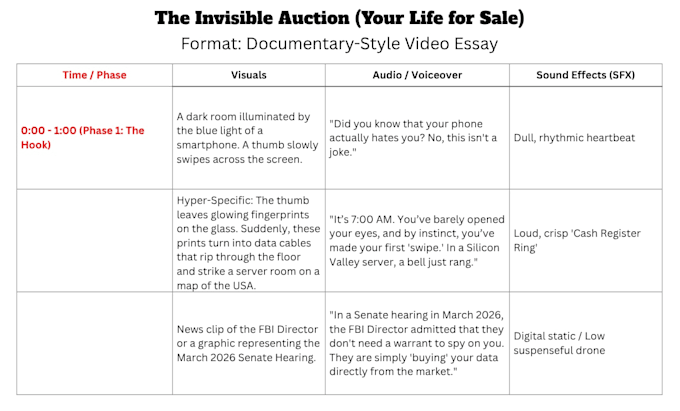Screen dimensions: 680x411
Task: Click the 'Time / Phase' column header
Action: coord(95,75)
